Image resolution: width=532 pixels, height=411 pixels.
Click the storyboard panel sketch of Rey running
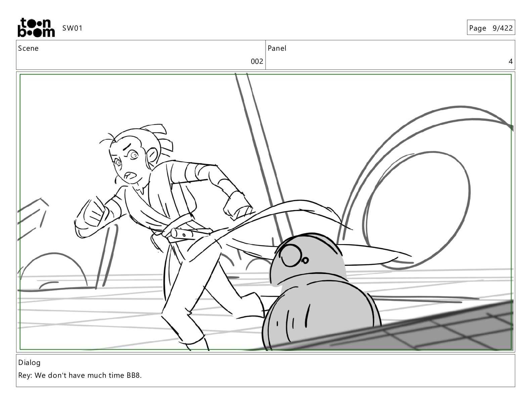(x=265, y=212)
